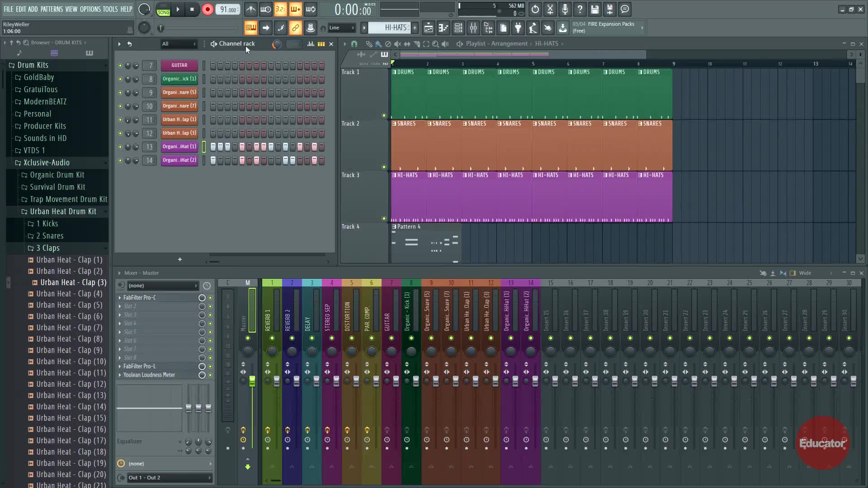Click the Urban Heat - Clap (5) sample
This screenshot has width=868, height=488.
[69, 305]
